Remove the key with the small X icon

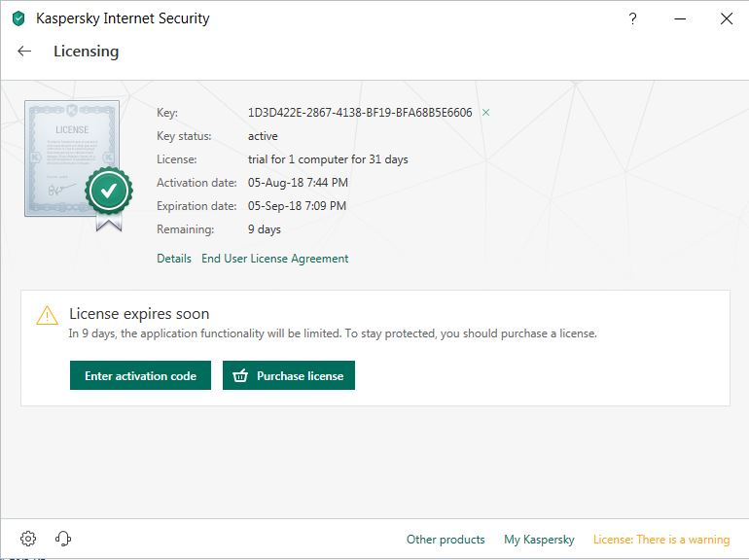[x=485, y=113]
